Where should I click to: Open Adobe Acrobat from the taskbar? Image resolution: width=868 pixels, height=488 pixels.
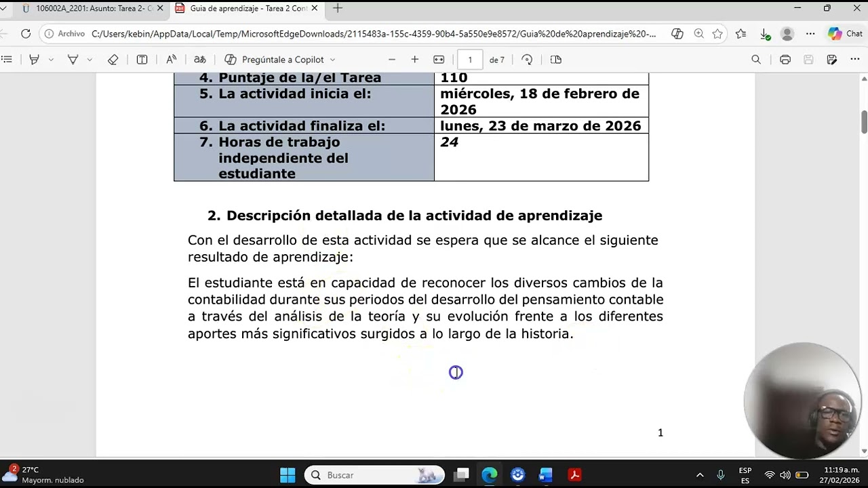click(x=574, y=475)
